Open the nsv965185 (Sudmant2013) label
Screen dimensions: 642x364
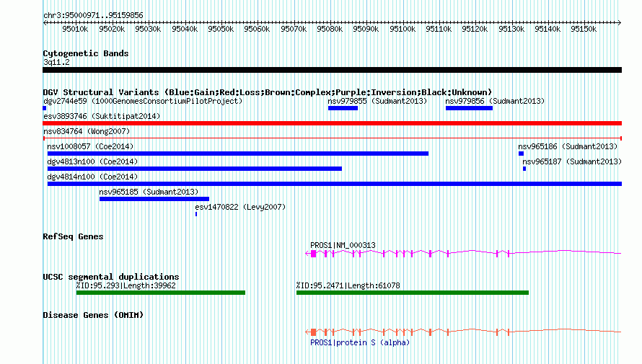(149, 192)
